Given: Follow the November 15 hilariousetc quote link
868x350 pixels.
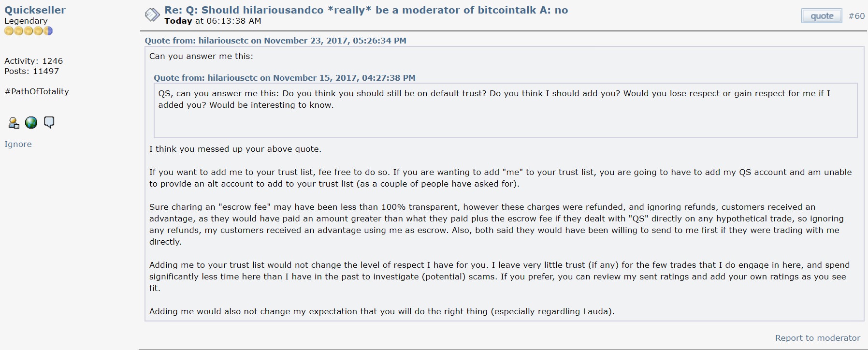Looking at the screenshot, I should pos(285,78).
